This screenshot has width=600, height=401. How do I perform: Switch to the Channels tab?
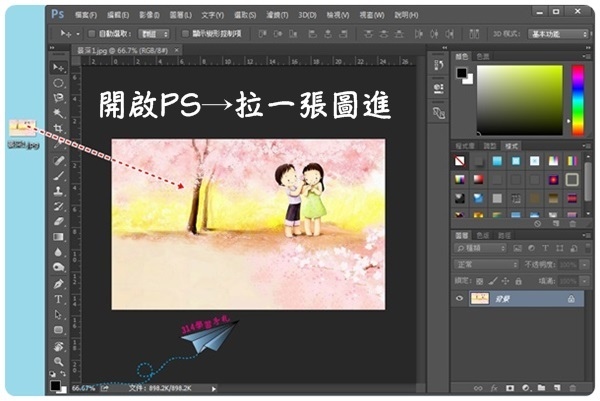(x=483, y=235)
